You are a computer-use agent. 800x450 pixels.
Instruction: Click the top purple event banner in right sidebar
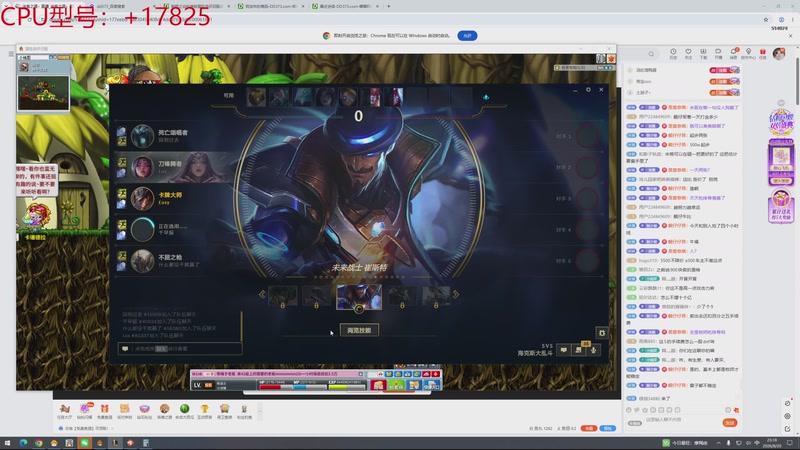(781, 120)
